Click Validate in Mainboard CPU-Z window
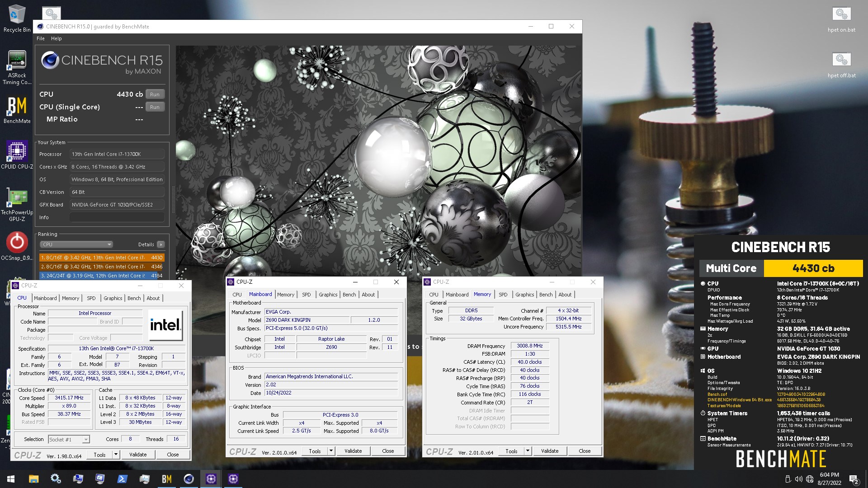The width and height of the screenshot is (868, 488). pos(353,451)
